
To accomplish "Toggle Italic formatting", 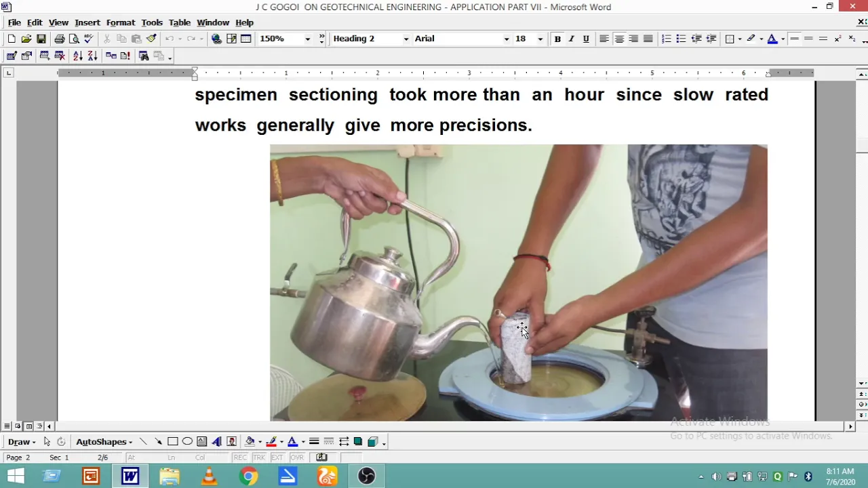I will click(572, 39).
